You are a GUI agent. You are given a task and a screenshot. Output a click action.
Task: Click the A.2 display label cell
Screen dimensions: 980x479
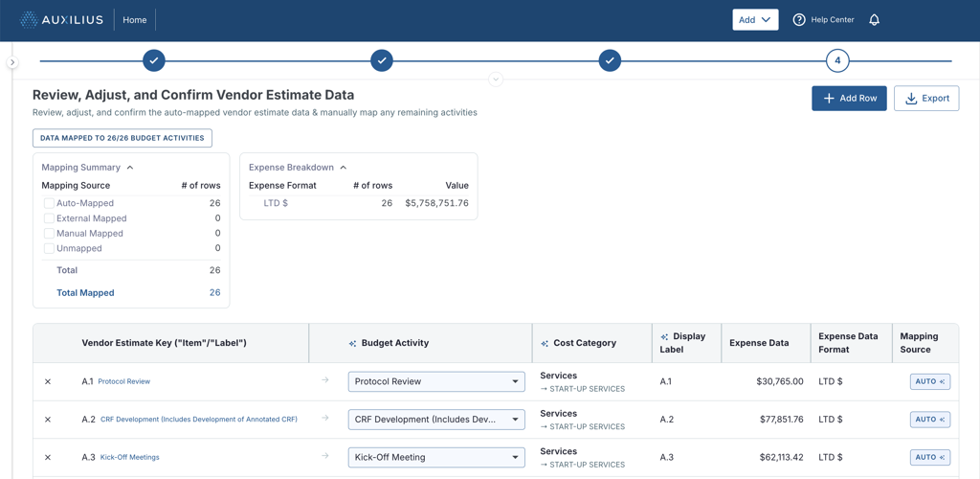coord(667,420)
